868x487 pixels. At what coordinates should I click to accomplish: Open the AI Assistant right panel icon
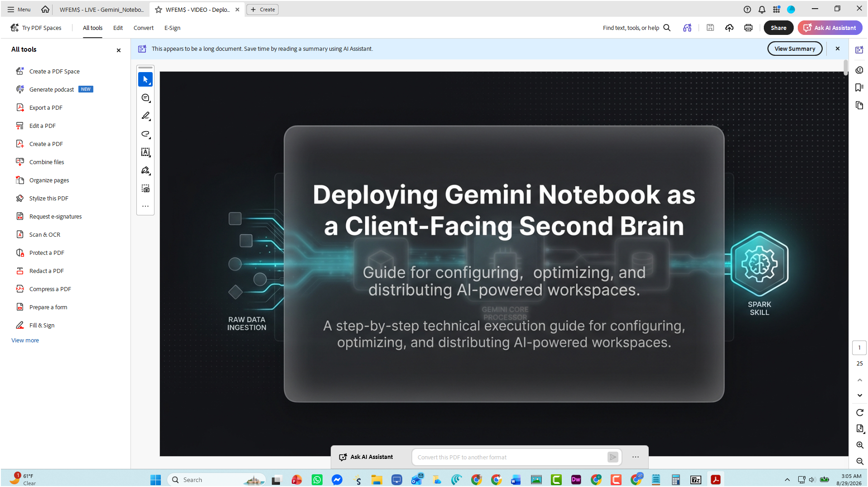tap(859, 50)
